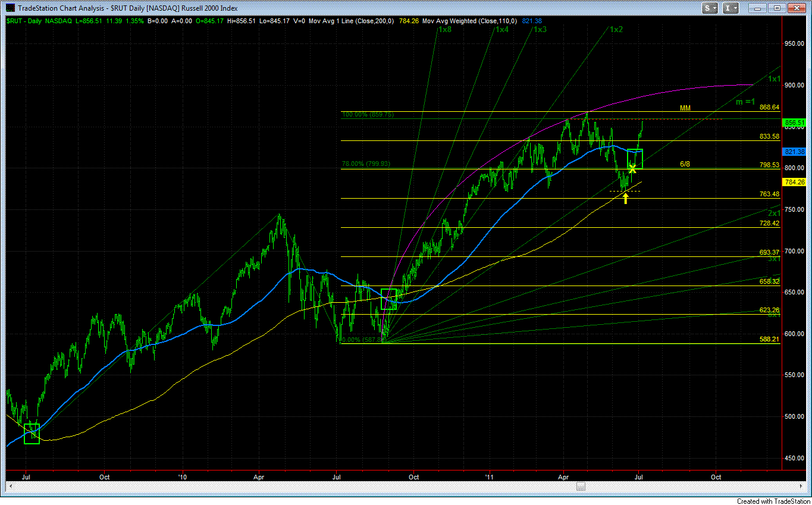812x505 pixels.
Task: Select the 1x8 Gann fan label
Action: click(444, 29)
